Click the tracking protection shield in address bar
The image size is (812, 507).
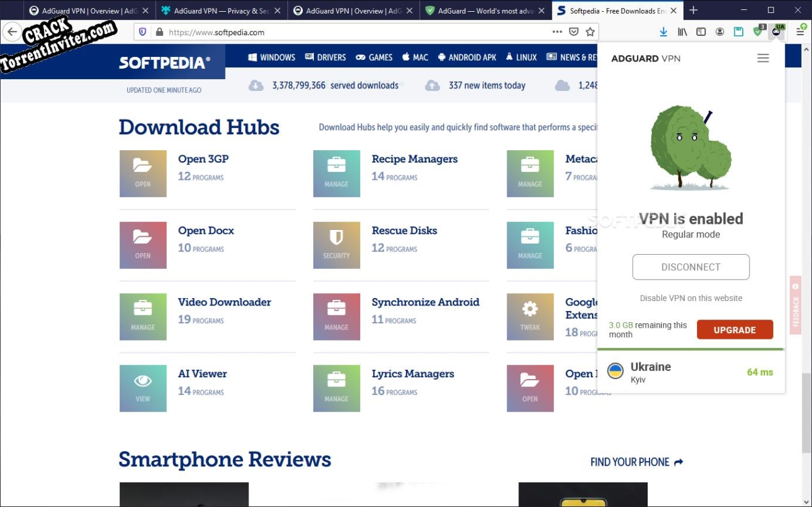click(x=142, y=32)
